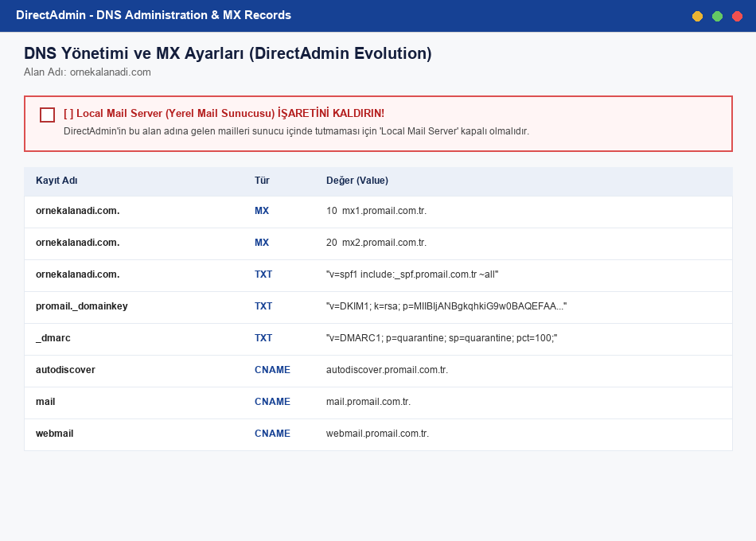The width and height of the screenshot is (756, 541).
Task: Click the MX type of the mx2 row
Action: [262, 243]
